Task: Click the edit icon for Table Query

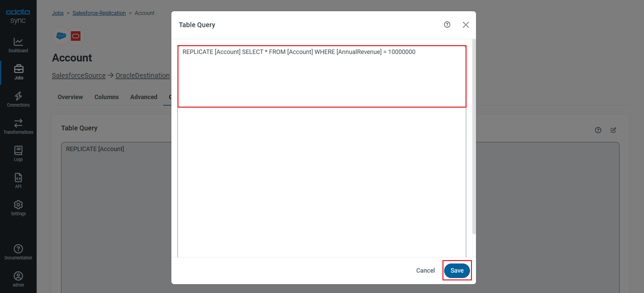Action: point(613,130)
